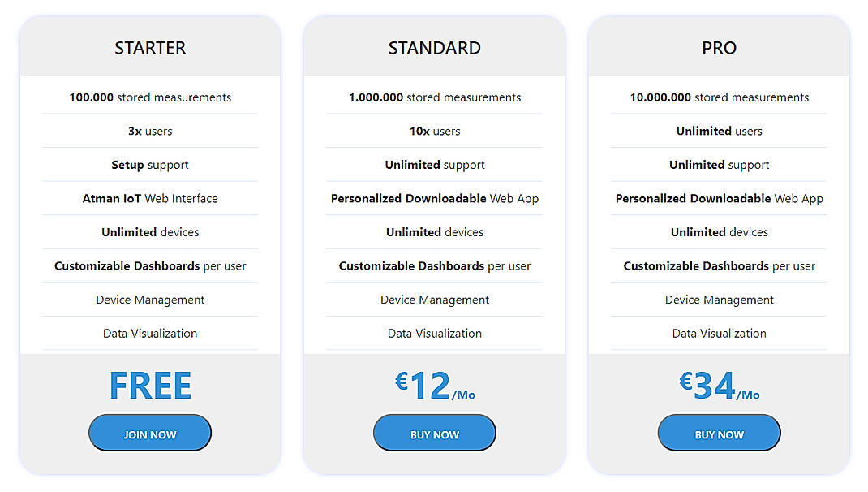Click BUY NOW under the Pro plan
Viewport: 868px width, 492px height.
click(x=719, y=433)
